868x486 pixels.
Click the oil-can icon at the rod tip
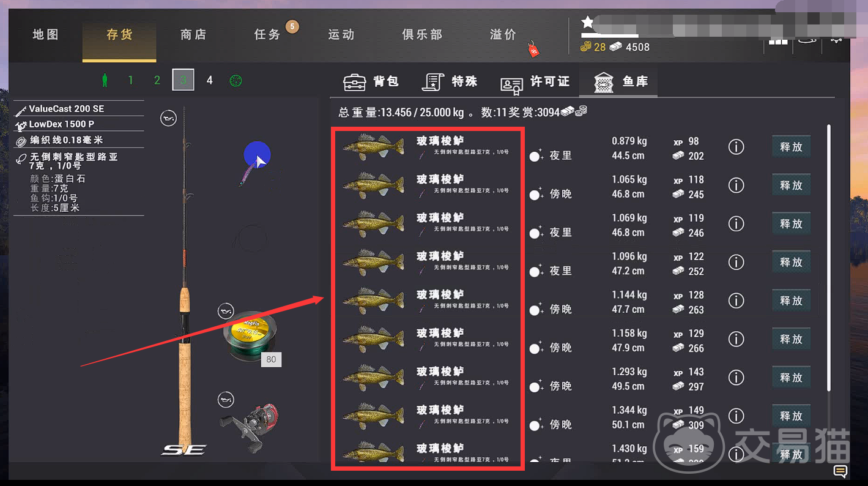(168, 118)
